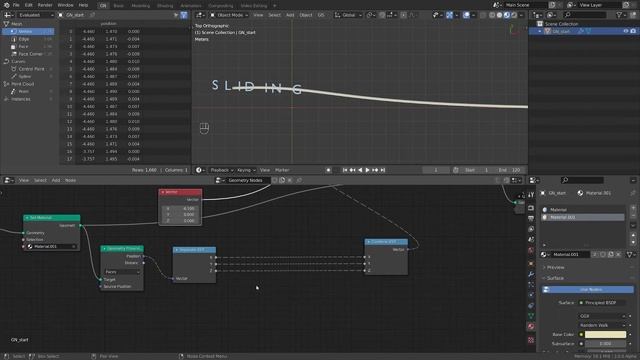
Task: Open the Window menu
Action: pos(65,5)
